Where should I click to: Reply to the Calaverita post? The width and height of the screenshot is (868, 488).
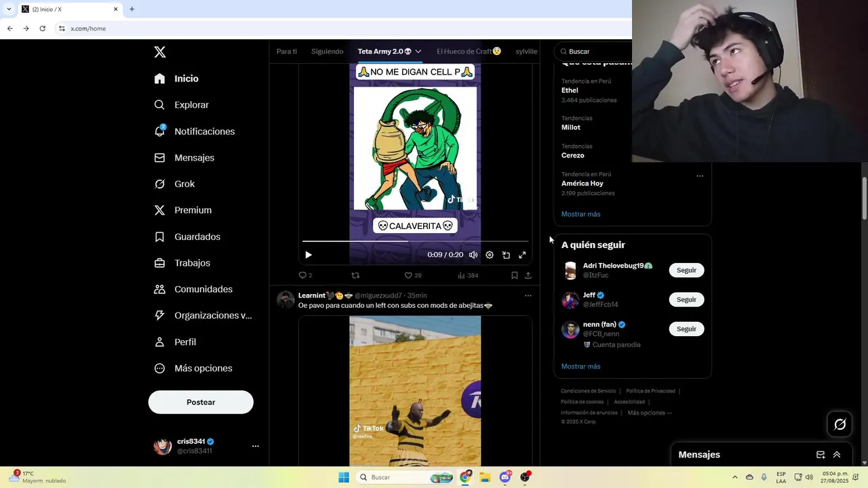(305, 275)
